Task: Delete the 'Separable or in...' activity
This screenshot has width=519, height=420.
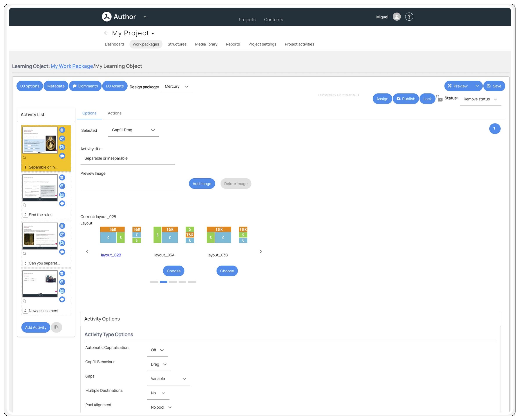Action: pyautogui.click(x=62, y=130)
